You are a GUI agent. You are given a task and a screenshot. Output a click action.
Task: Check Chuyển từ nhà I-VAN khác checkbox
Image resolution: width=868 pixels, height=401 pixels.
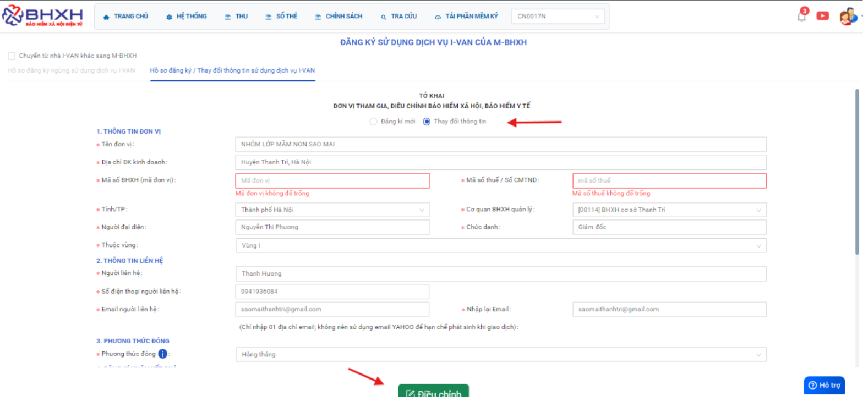click(x=12, y=56)
